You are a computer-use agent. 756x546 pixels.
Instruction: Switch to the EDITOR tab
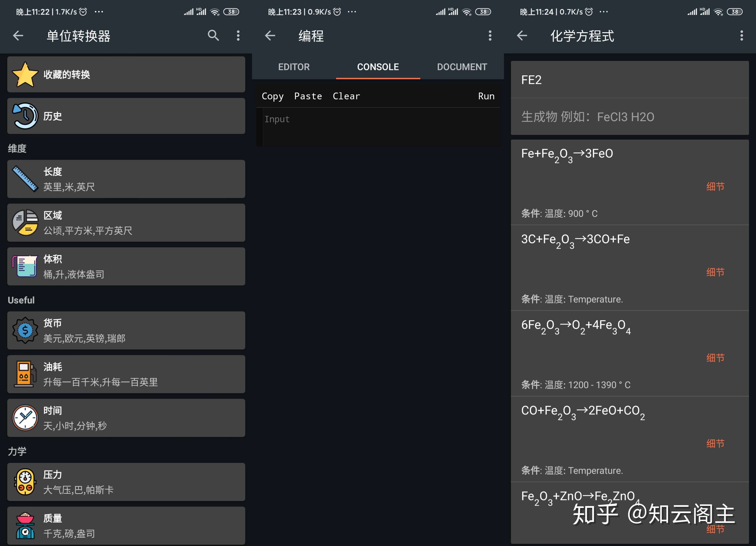294,67
